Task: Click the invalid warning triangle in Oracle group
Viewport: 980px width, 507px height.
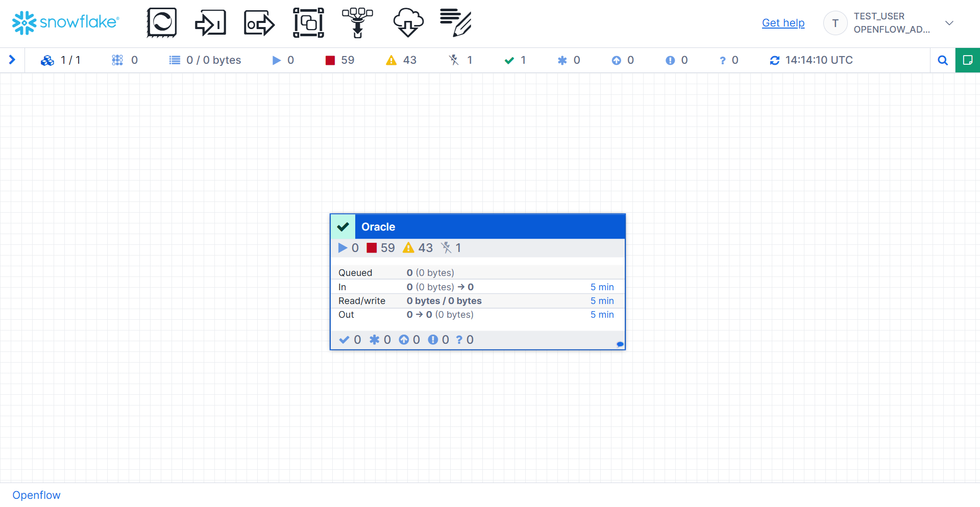Action: tap(408, 248)
